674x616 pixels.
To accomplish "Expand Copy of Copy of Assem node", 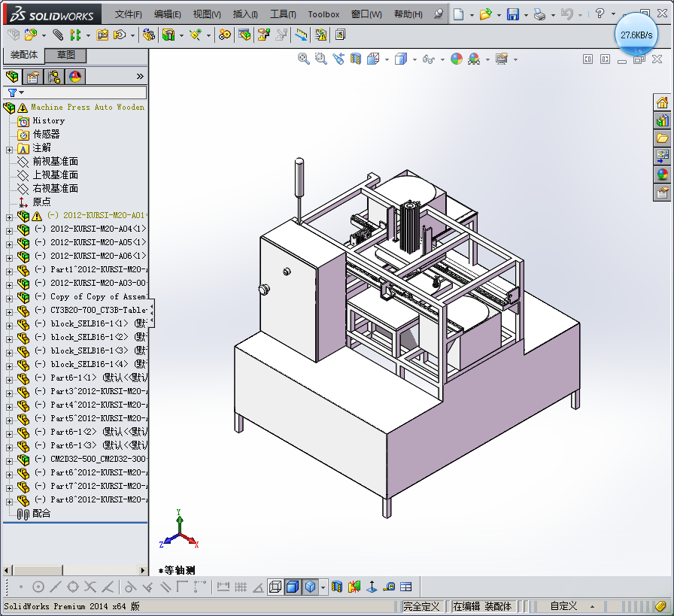I will pos(10,299).
